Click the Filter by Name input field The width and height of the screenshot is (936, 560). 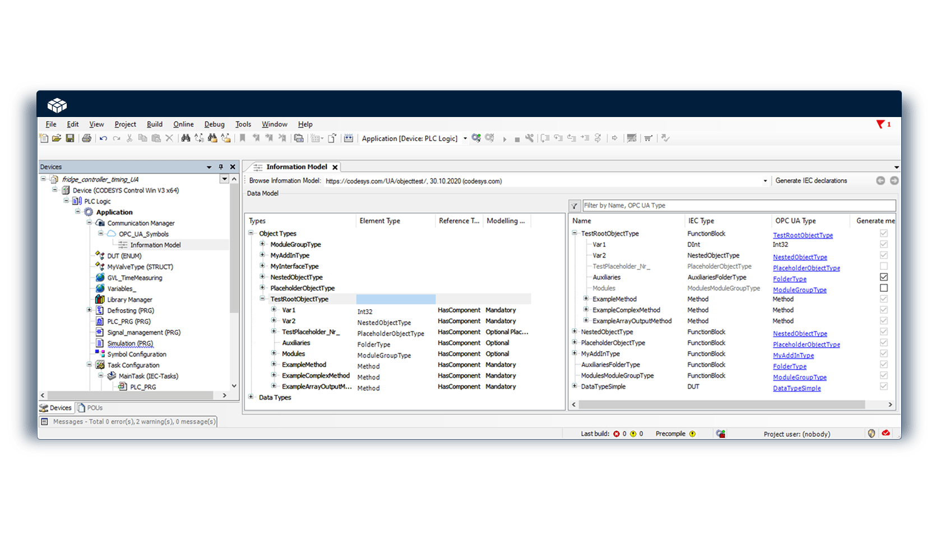(739, 206)
